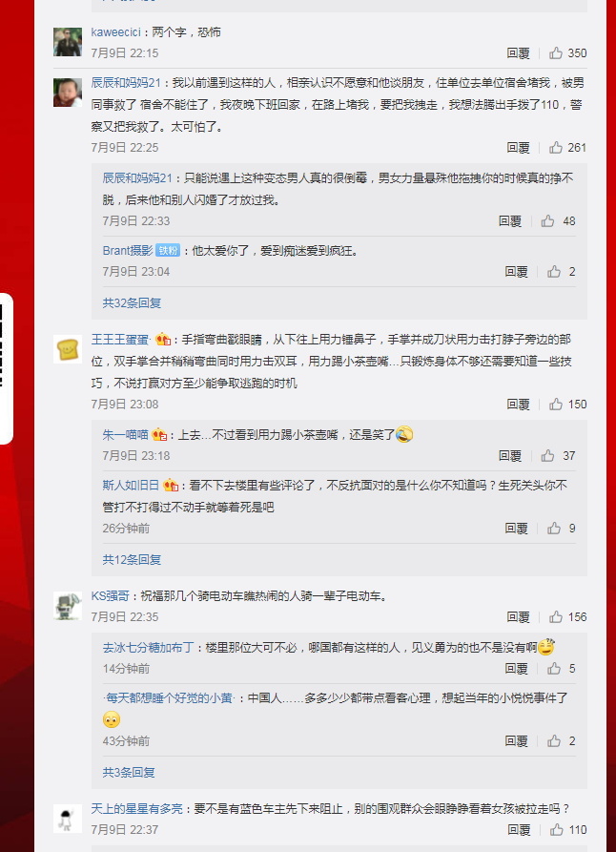The height and width of the screenshot is (852, 616).
Task: Expand all 3 replies
Action: coord(129,772)
